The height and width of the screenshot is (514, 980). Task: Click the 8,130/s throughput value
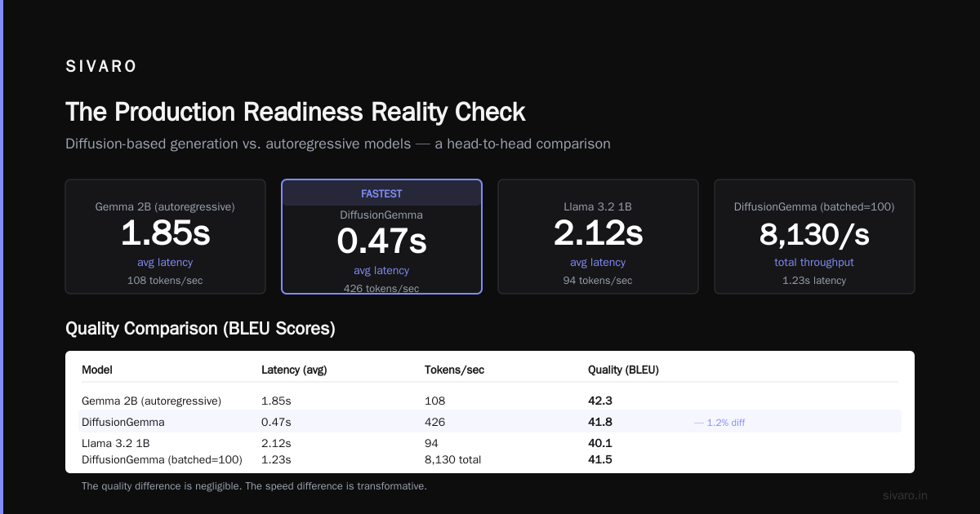[814, 235]
